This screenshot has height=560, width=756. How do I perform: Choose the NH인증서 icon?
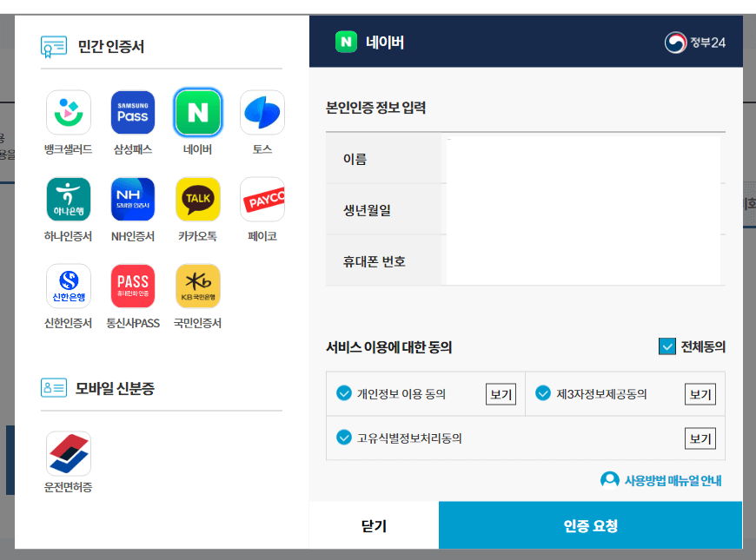click(x=133, y=199)
